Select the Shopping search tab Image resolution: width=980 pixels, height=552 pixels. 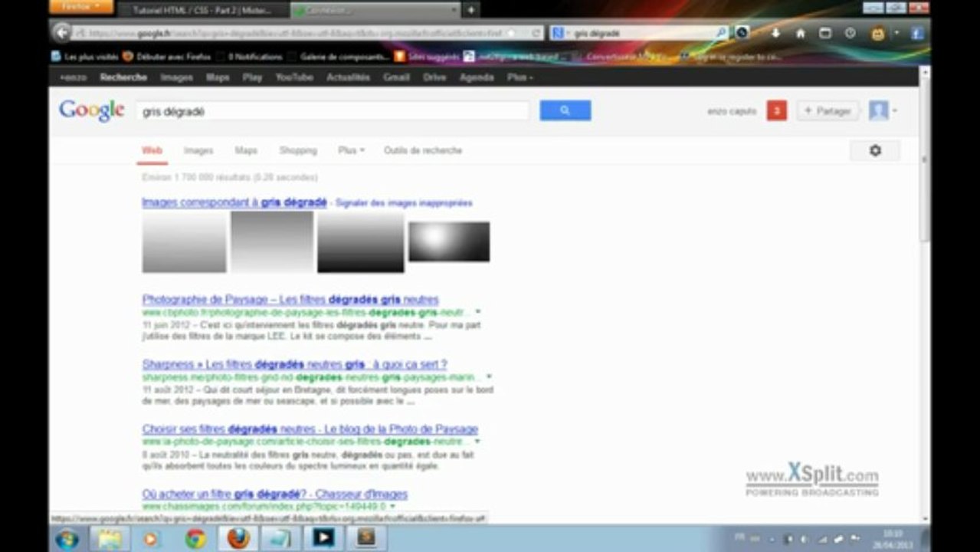point(298,150)
